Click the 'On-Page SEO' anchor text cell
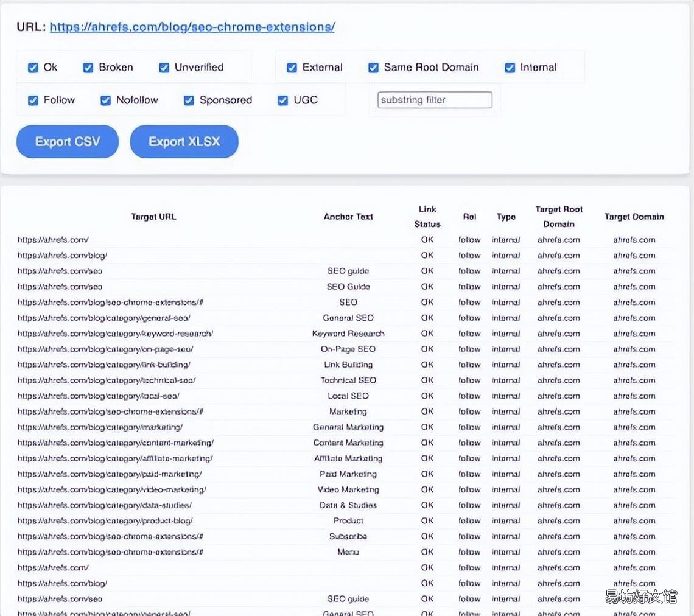 (348, 349)
